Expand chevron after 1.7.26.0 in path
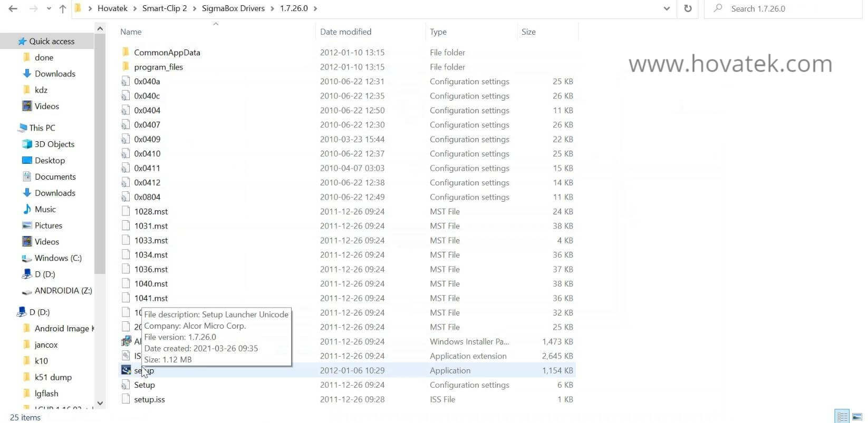 click(x=315, y=8)
